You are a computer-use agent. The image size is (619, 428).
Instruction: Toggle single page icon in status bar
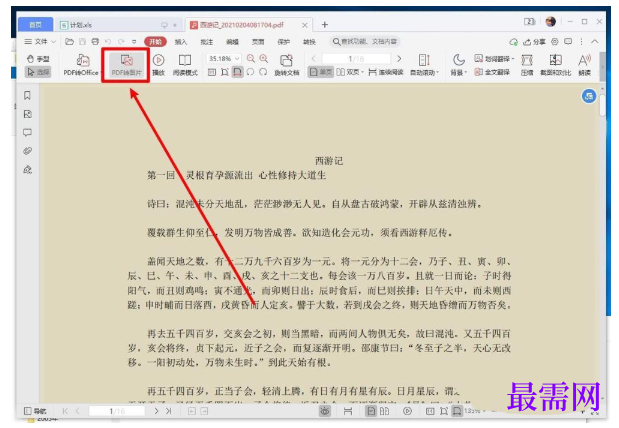(x=371, y=411)
